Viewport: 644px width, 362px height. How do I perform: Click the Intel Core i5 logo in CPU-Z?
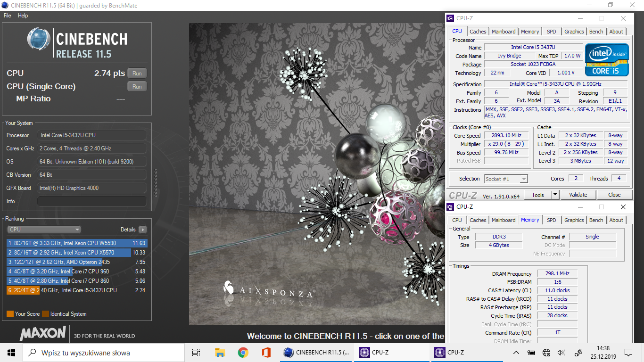click(x=607, y=60)
